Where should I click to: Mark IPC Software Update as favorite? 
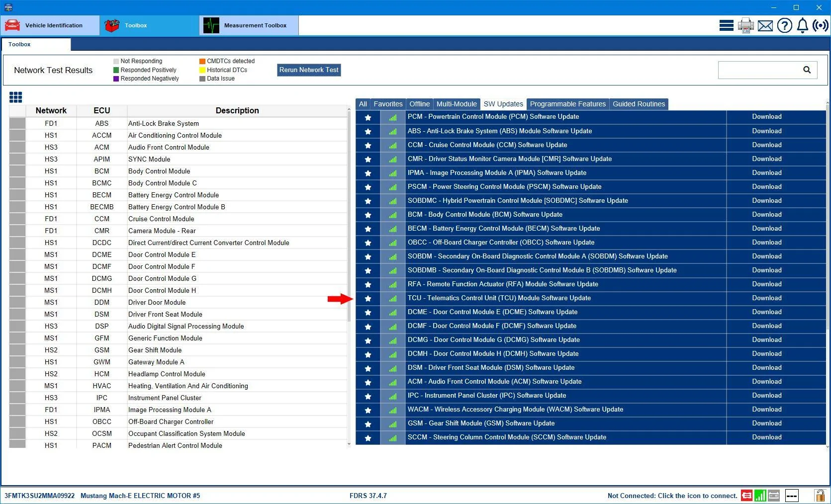point(368,396)
